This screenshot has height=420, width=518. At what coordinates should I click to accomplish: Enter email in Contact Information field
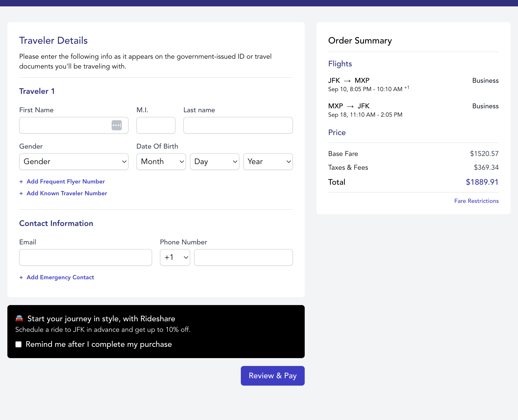point(86,257)
